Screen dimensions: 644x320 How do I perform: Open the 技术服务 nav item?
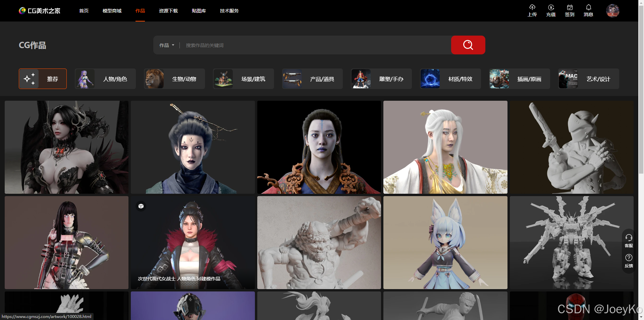point(229,11)
